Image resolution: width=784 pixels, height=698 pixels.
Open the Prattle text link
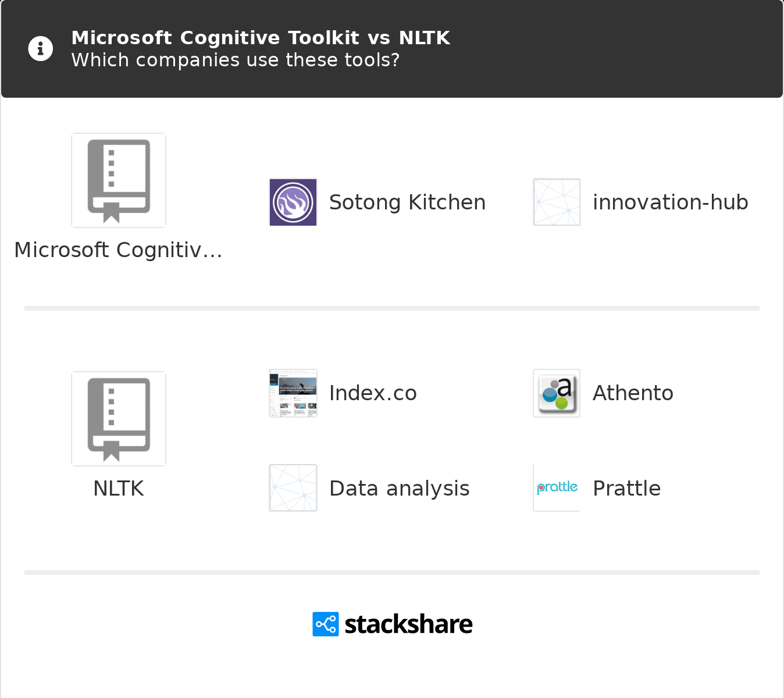click(626, 489)
